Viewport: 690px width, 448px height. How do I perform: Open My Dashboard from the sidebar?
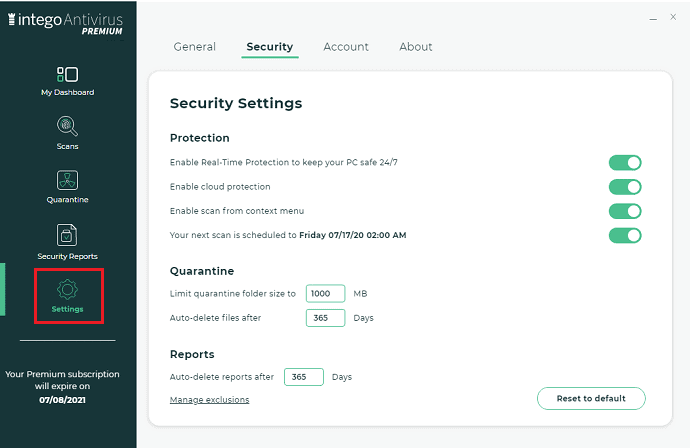point(67,81)
